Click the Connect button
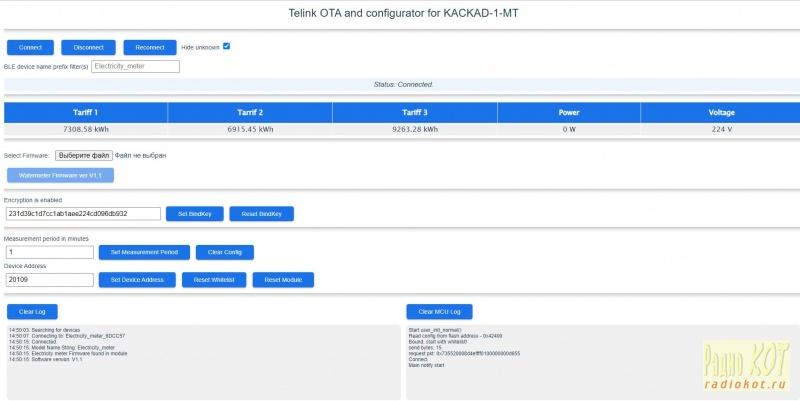800x401 pixels. click(30, 47)
